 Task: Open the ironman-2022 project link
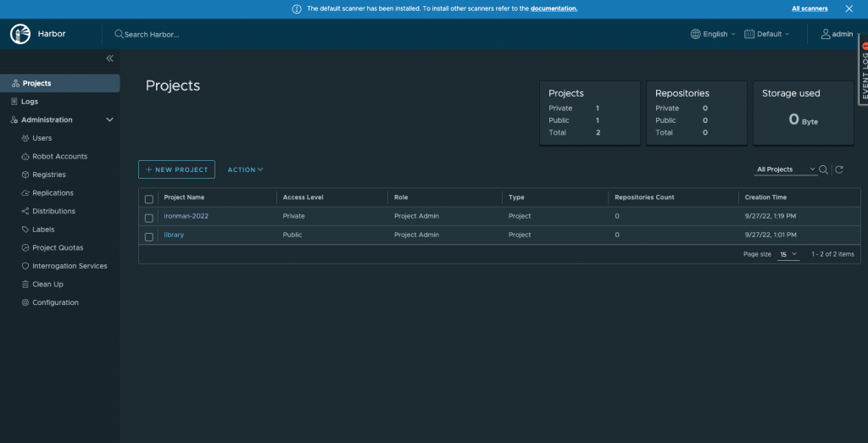click(x=186, y=216)
